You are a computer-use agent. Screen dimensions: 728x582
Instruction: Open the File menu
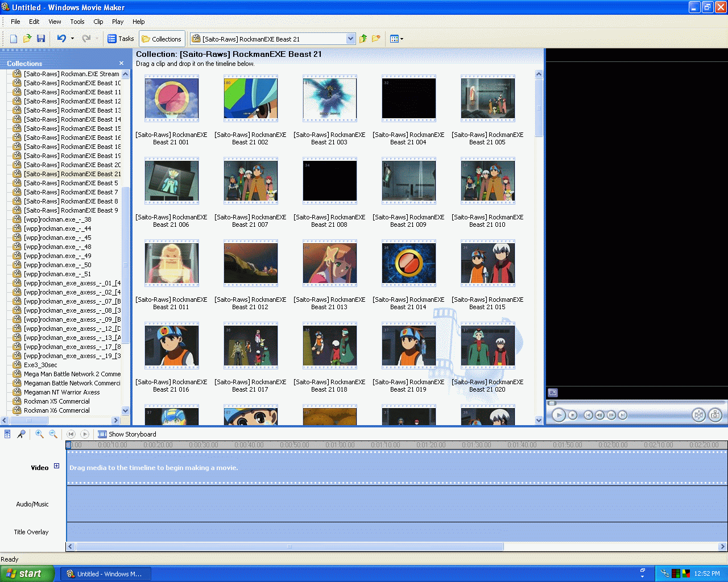tap(15, 22)
